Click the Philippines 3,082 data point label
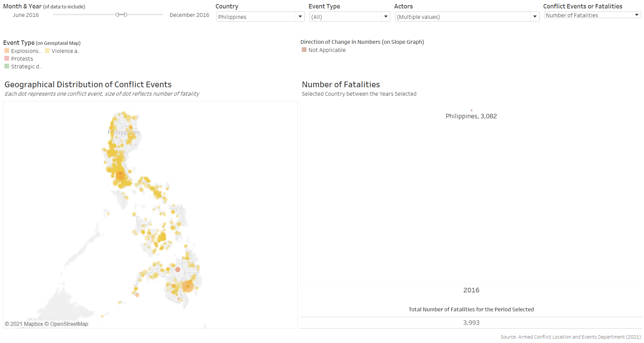This screenshot has height=343, width=644. (x=471, y=116)
